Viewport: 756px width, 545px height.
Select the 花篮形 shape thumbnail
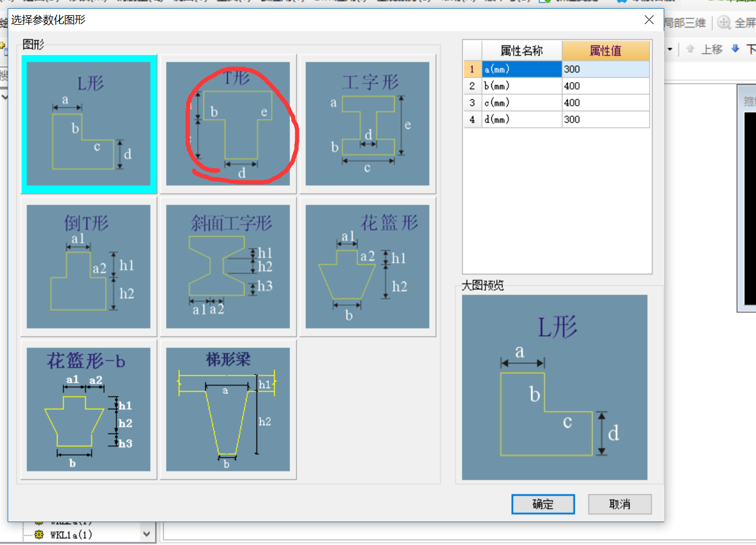coord(367,266)
